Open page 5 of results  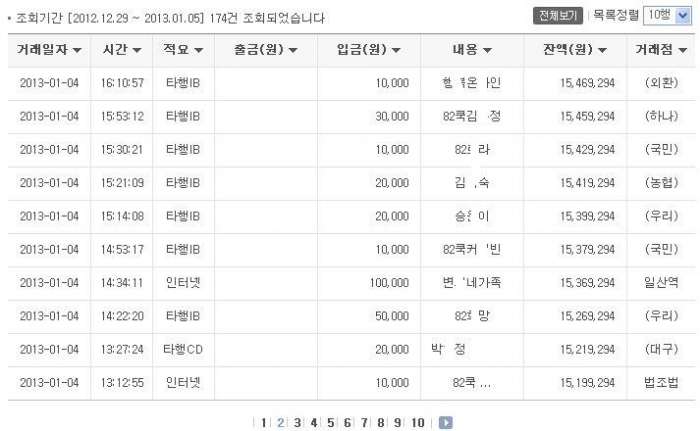click(x=330, y=423)
